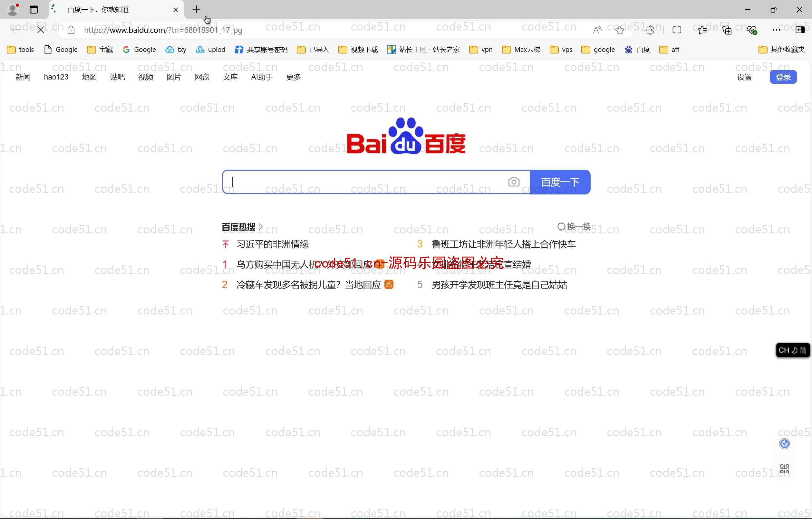Refresh hot searches with 换一换
The image size is (812, 519).
coord(574,226)
